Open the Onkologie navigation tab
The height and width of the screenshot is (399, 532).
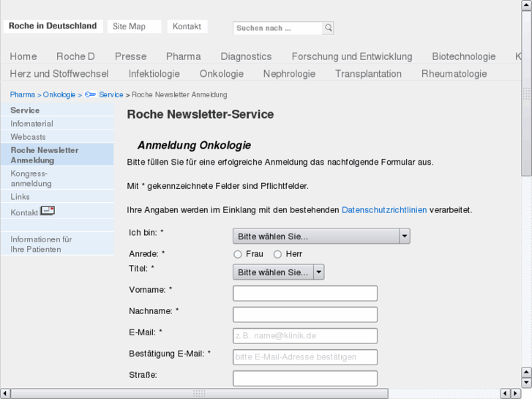(221, 74)
